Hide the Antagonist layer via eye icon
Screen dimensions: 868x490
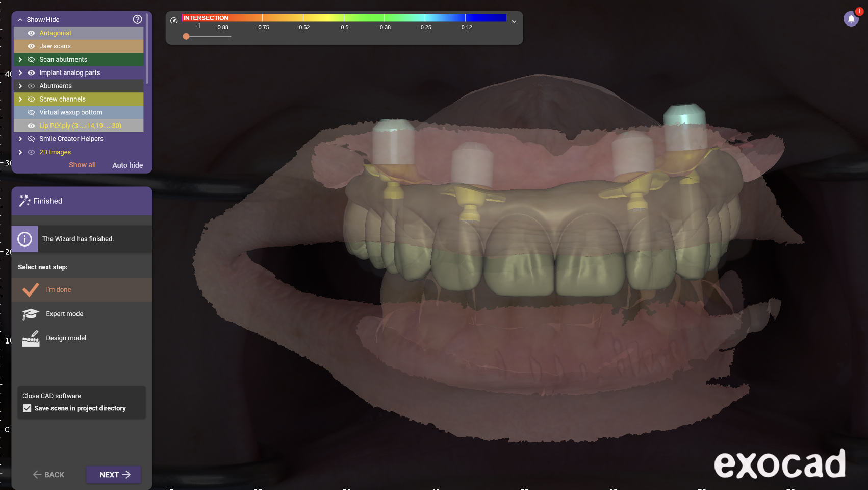point(31,33)
